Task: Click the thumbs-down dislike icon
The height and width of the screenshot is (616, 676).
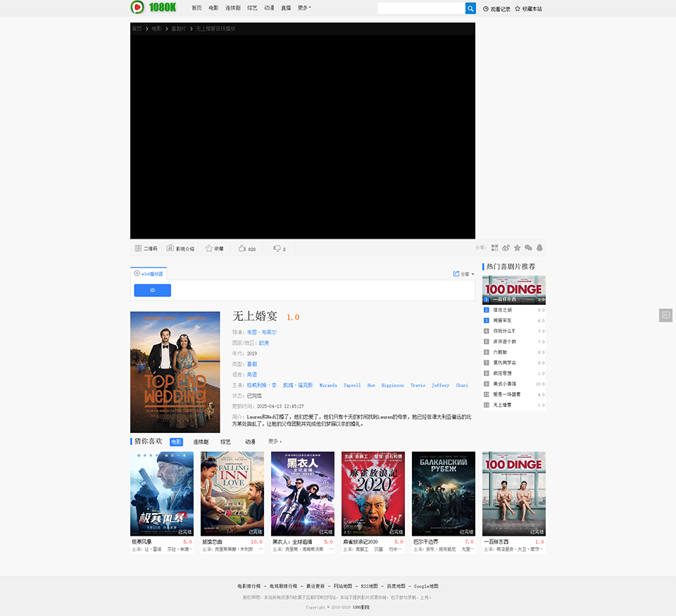Action: (277, 249)
